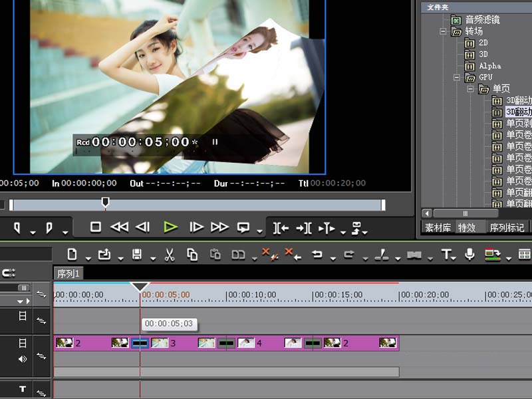This screenshot has height=399, width=532.
Task: Switch to the 序列标记 tab
Action: 507,227
